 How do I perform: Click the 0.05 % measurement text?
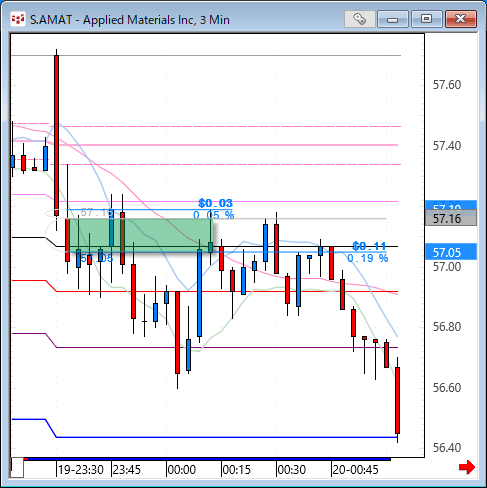(x=214, y=215)
